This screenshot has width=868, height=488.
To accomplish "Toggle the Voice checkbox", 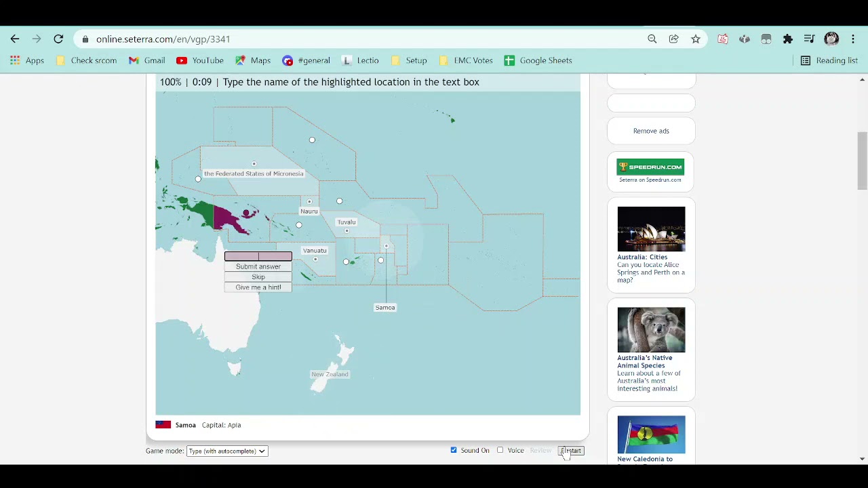I will pyautogui.click(x=500, y=450).
